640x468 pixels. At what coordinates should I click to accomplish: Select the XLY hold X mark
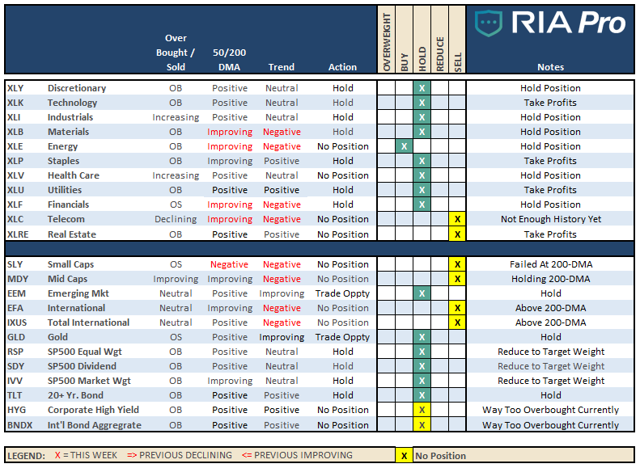(x=422, y=88)
